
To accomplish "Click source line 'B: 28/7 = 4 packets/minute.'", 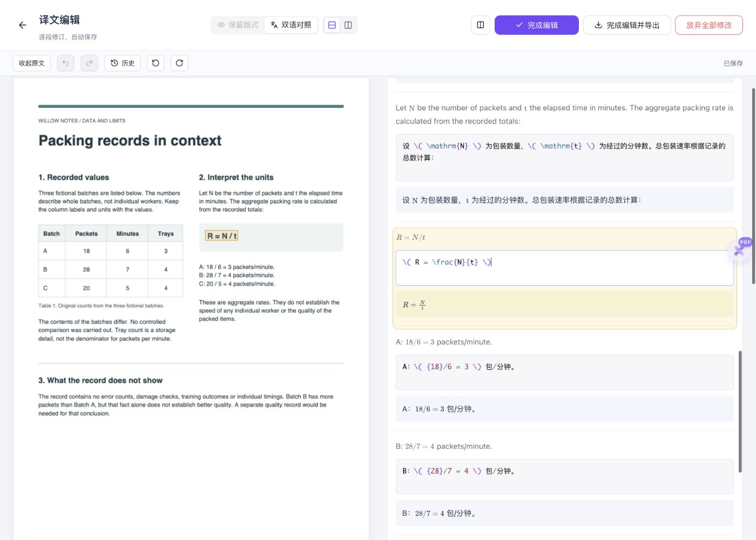I will pos(444,446).
